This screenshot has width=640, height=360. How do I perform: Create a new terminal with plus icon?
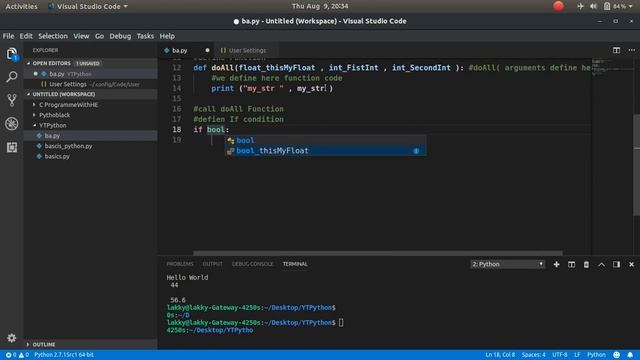[556, 264]
